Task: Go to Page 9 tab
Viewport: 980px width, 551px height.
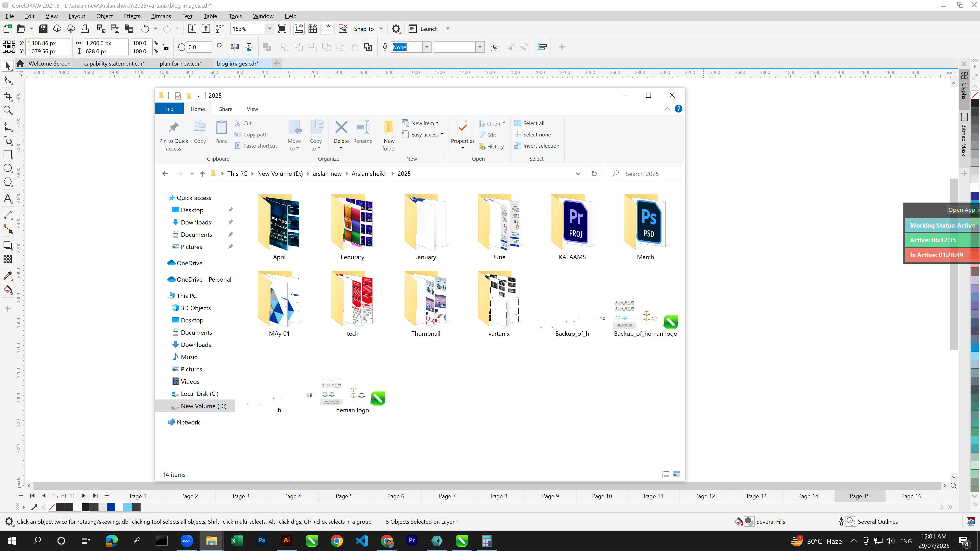Action: pos(550,496)
